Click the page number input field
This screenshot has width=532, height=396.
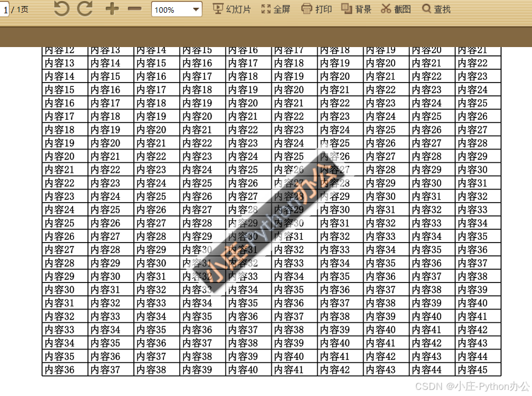5,9
